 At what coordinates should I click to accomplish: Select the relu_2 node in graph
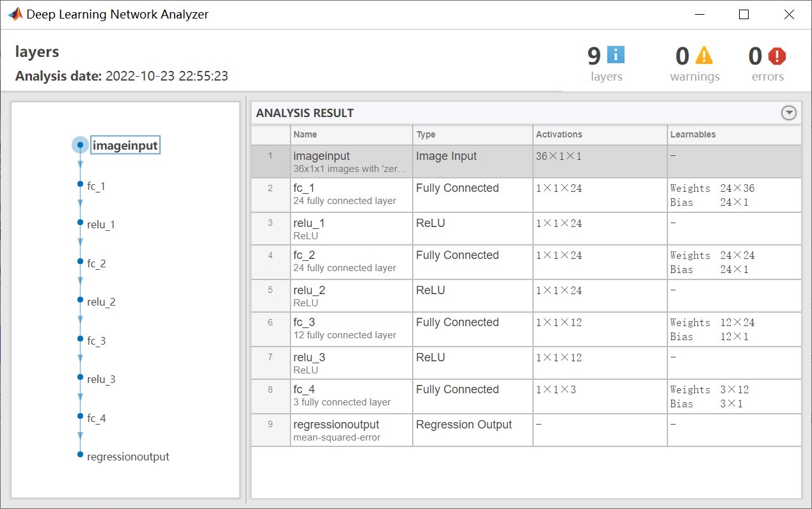[x=80, y=300]
